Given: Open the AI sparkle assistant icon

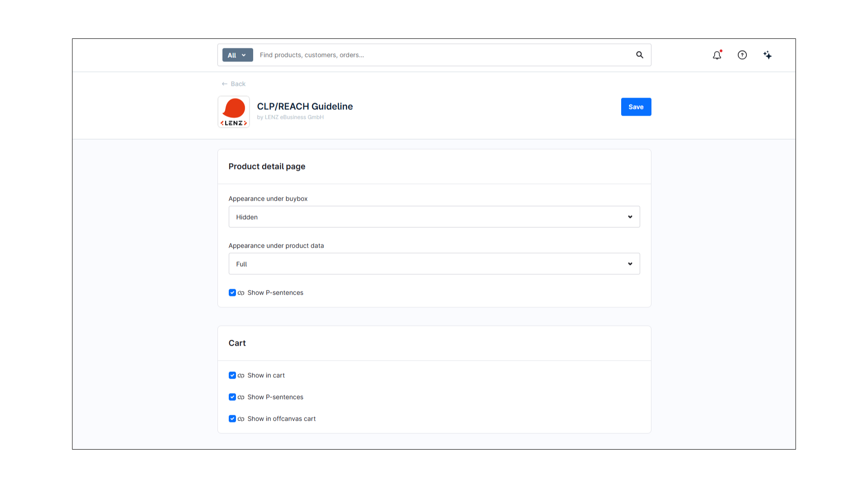Looking at the screenshot, I should [768, 55].
